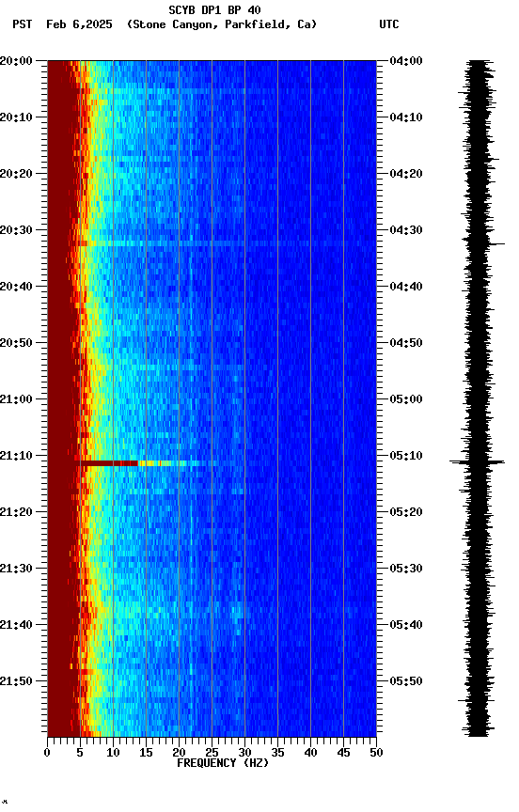
Task: Pick the 30 Hz frequency tick label
Action: pyautogui.click(x=244, y=753)
